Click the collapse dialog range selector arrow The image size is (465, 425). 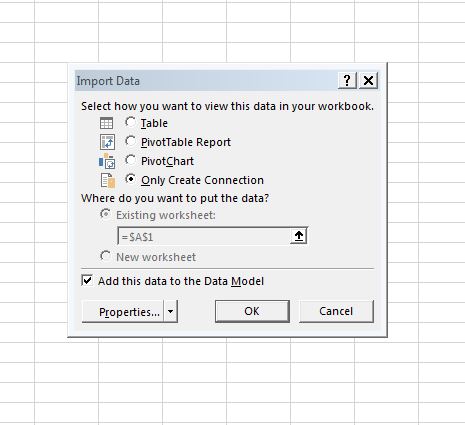299,236
